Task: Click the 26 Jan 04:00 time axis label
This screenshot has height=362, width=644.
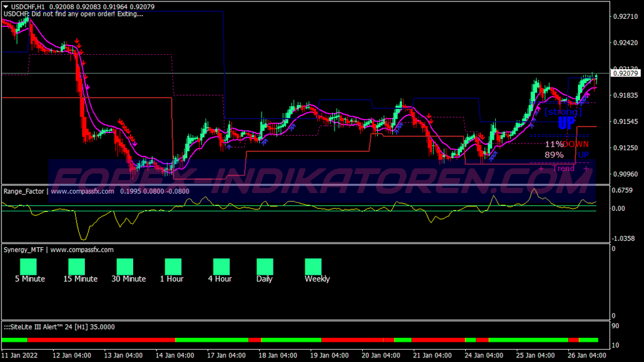Action: click(x=587, y=355)
